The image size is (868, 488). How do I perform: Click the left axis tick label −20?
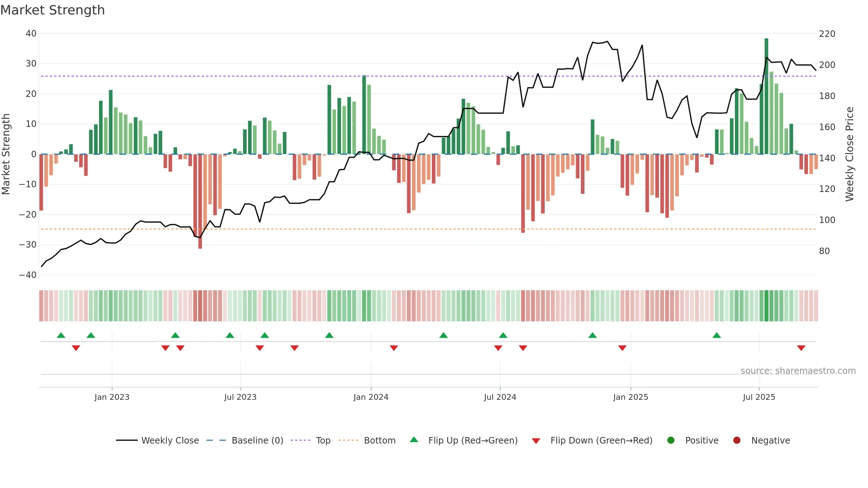[28, 215]
